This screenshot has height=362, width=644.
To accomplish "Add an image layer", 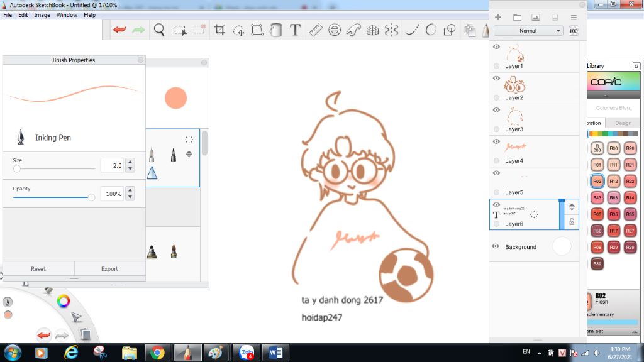I will click(x=536, y=17).
